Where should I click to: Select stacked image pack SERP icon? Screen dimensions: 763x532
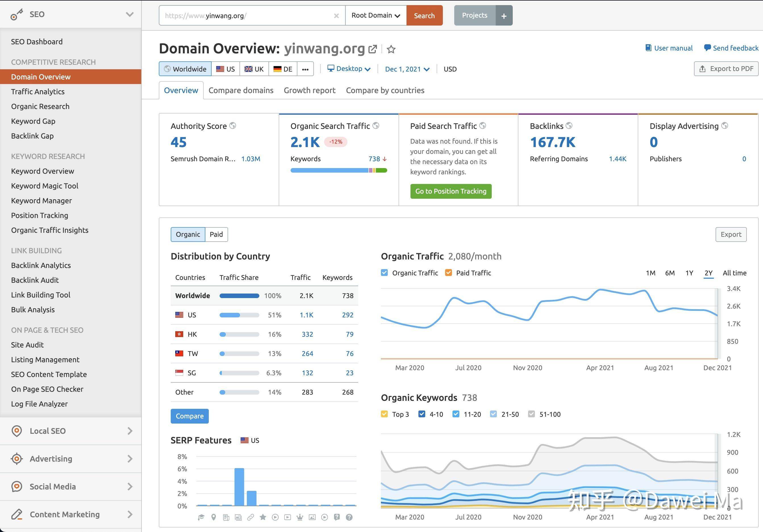tap(238, 517)
